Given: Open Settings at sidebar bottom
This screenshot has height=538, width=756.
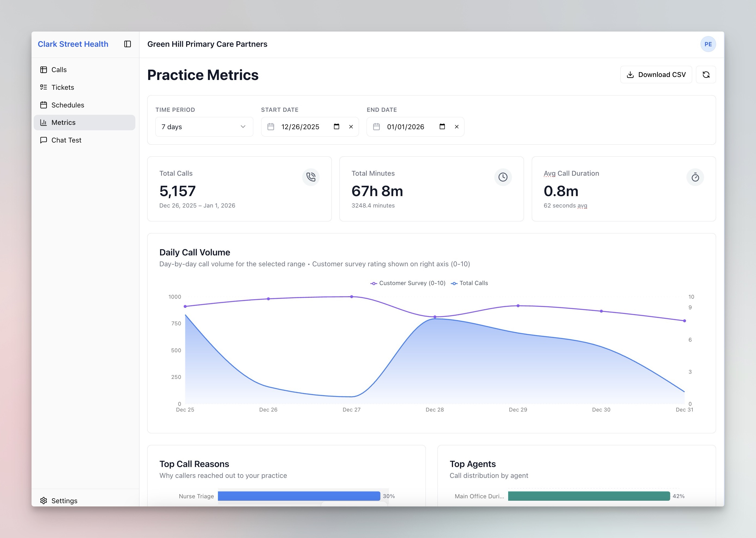Looking at the screenshot, I should coord(64,500).
